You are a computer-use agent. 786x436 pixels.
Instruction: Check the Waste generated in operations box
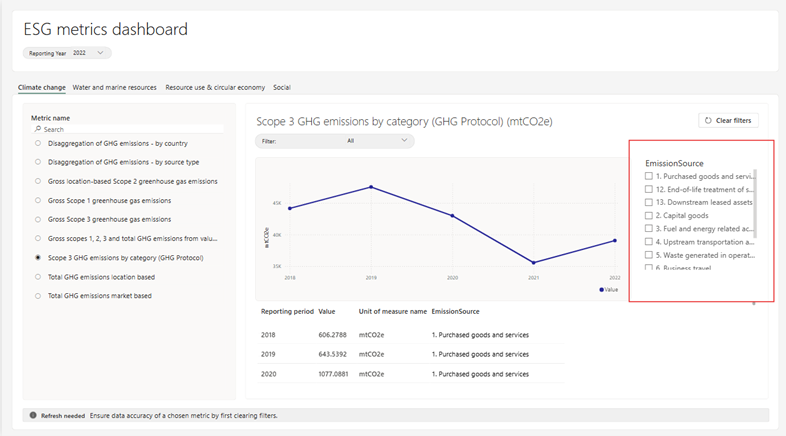point(649,254)
